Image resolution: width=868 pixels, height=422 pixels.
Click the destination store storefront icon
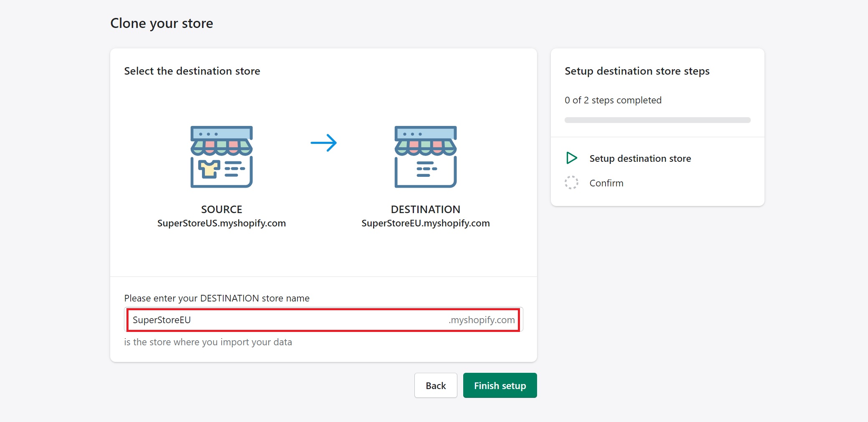[x=426, y=157]
